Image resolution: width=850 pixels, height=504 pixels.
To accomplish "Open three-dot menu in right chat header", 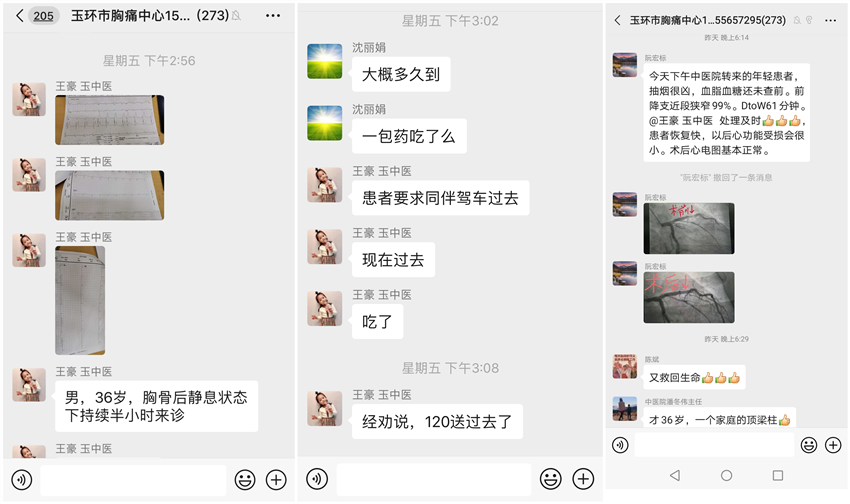I will click(830, 21).
